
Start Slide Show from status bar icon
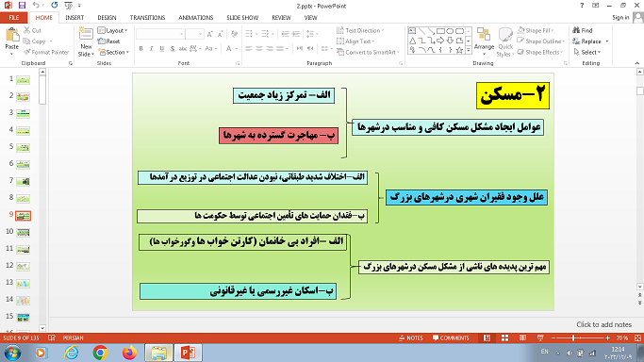pyautogui.click(x=540, y=337)
